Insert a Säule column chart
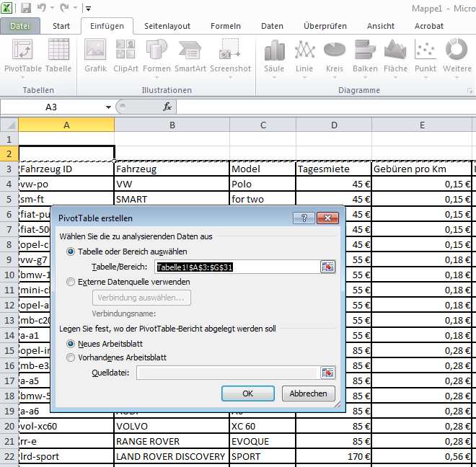 (x=274, y=55)
